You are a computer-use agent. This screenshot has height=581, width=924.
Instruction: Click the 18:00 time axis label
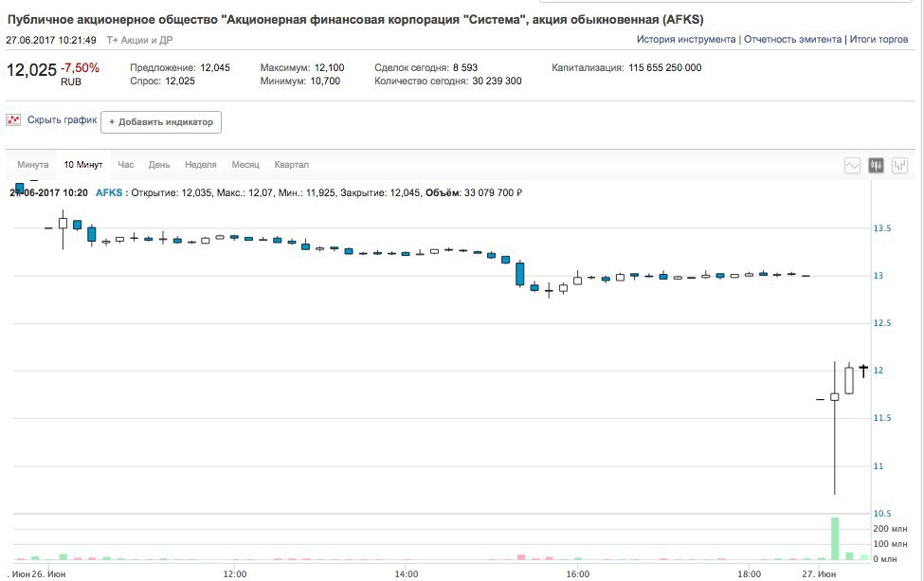tap(749, 574)
